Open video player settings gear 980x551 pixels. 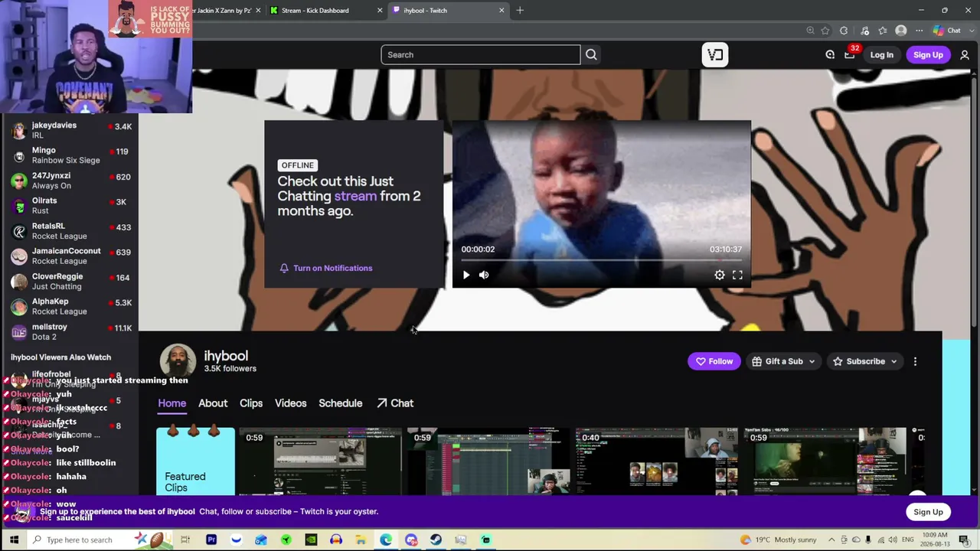click(720, 275)
